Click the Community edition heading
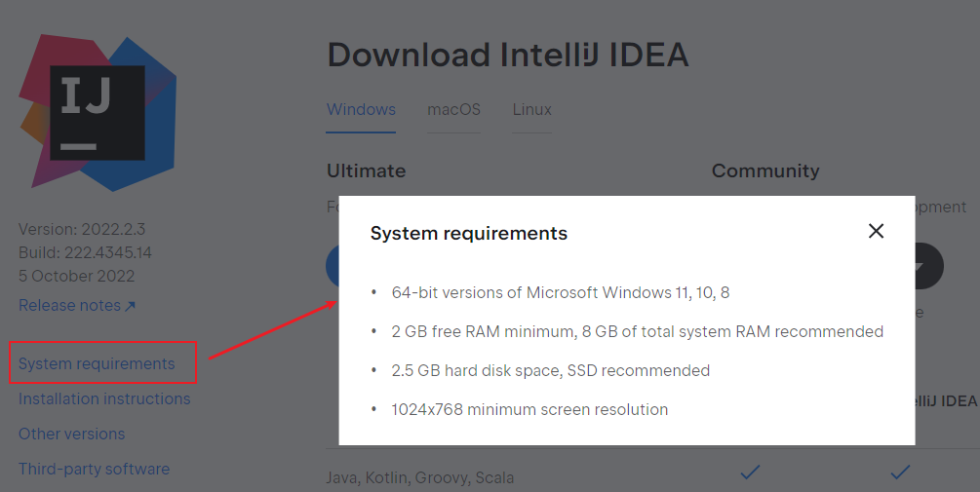Image resolution: width=980 pixels, height=492 pixels. coord(765,170)
